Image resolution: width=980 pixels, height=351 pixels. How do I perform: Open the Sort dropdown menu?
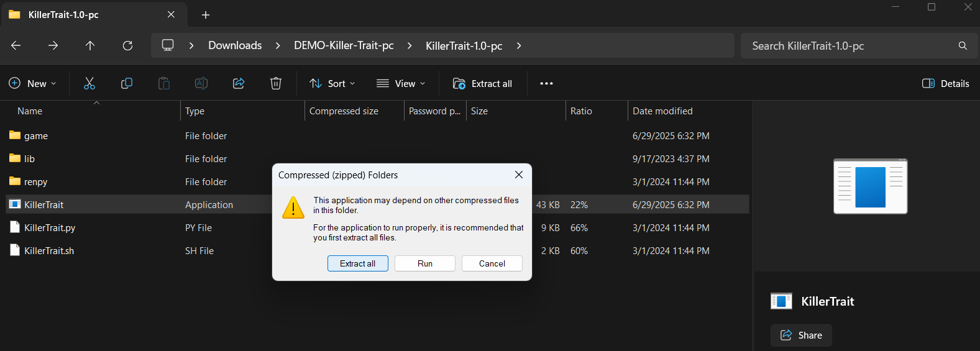tap(332, 83)
